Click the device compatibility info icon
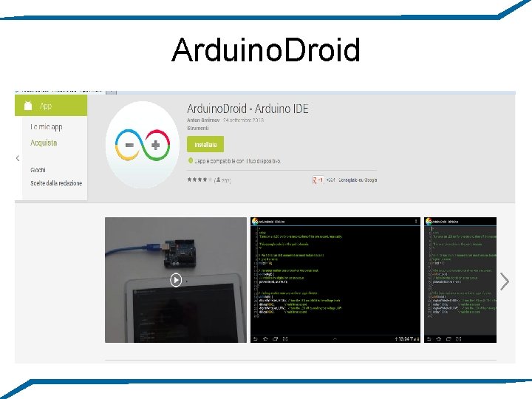Screen dimensions: 532x399 pyautogui.click(x=191, y=160)
